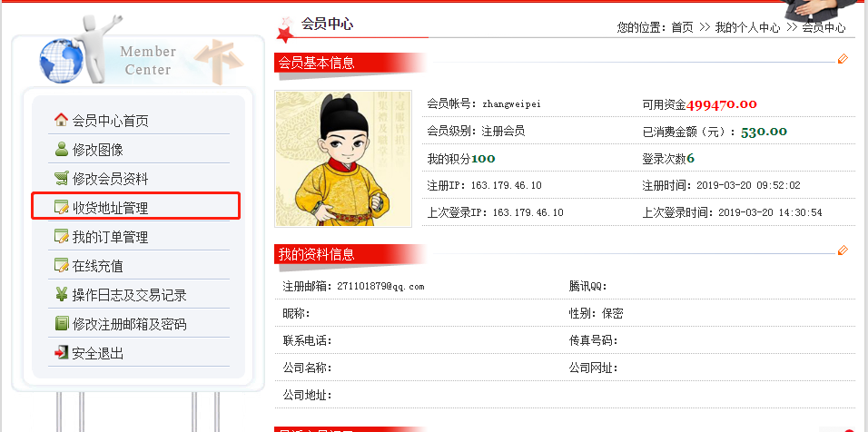This screenshot has width=868, height=432.
Task: Open the 在线充值 sidebar item
Action: (97, 266)
